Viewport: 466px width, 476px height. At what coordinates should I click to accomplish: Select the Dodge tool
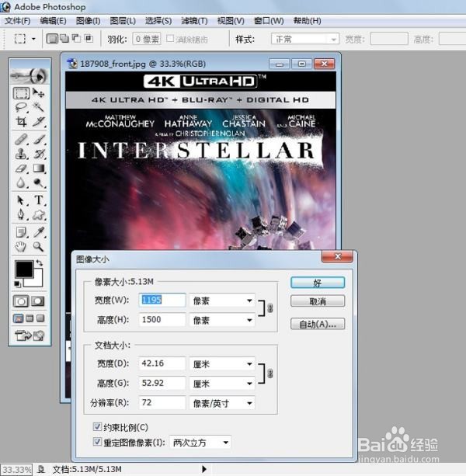(x=39, y=182)
